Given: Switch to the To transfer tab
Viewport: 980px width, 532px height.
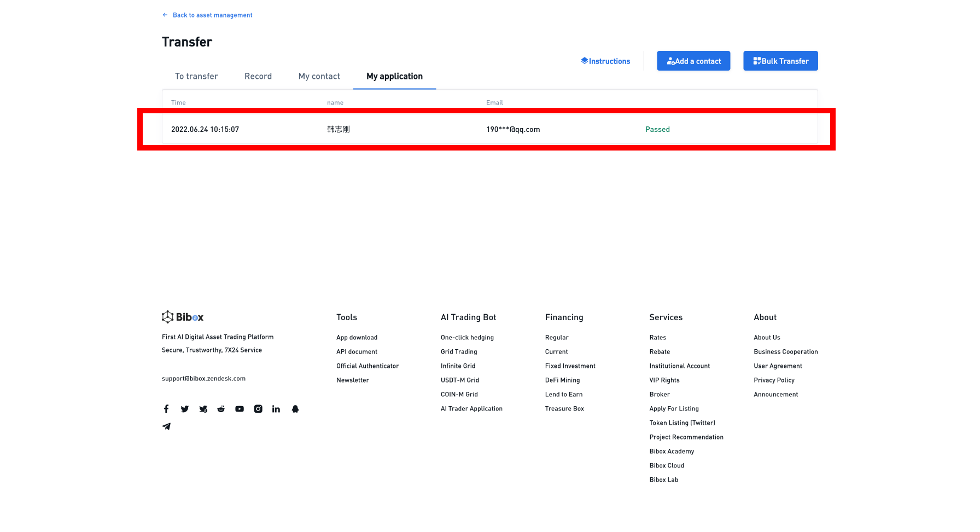Looking at the screenshot, I should pos(196,76).
